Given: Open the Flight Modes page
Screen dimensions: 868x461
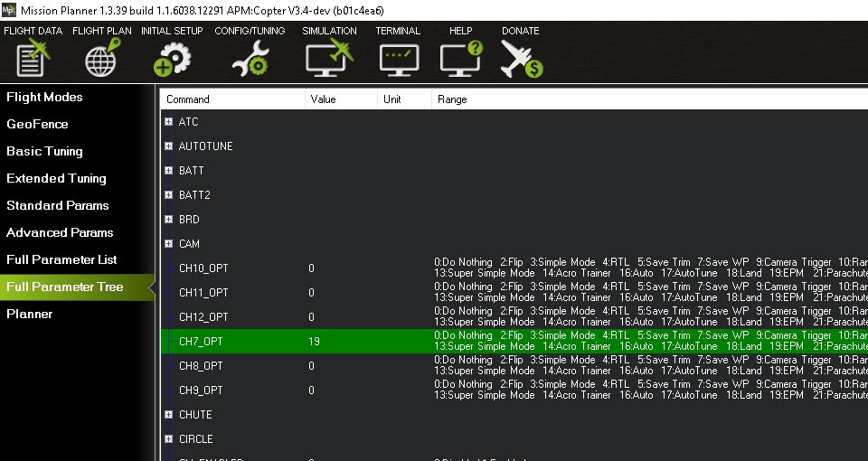Looking at the screenshot, I should click(x=44, y=97).
